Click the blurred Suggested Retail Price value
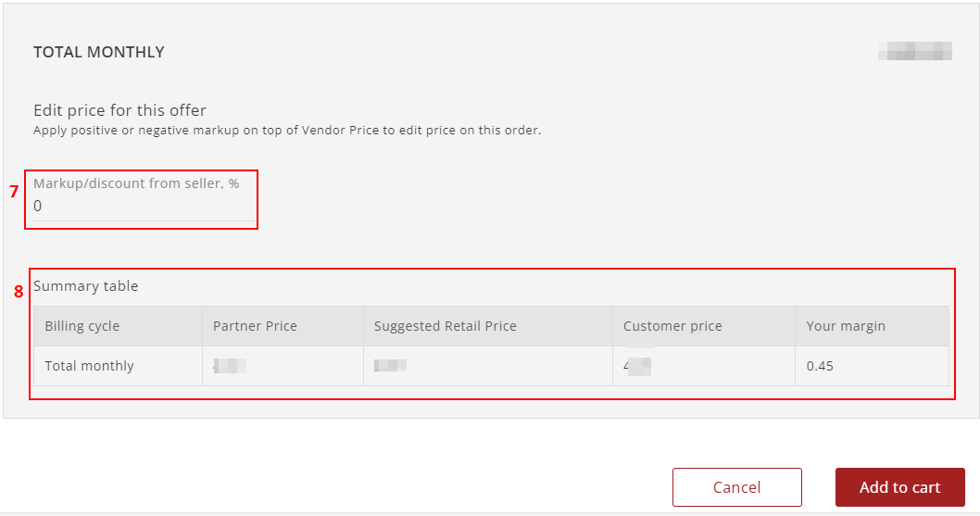Viewport: 980px width, 516px height. 390,365
